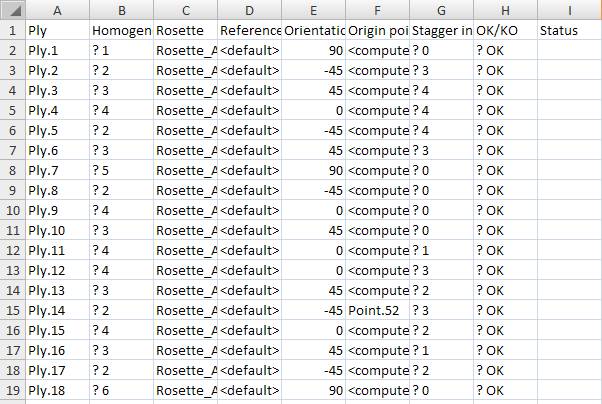This screenshot has width=602, height=404.
Task: Select column header I
Action: click(569, 10)
